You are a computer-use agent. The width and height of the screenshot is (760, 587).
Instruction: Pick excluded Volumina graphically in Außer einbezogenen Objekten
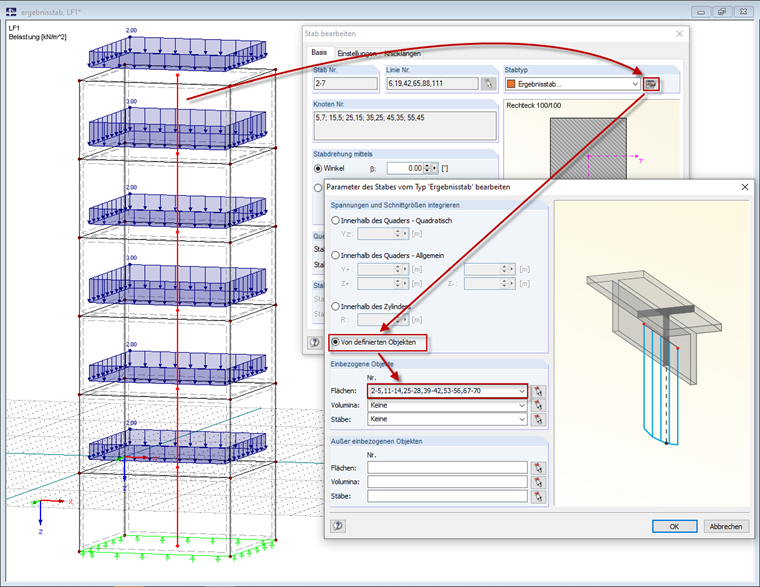538,482
